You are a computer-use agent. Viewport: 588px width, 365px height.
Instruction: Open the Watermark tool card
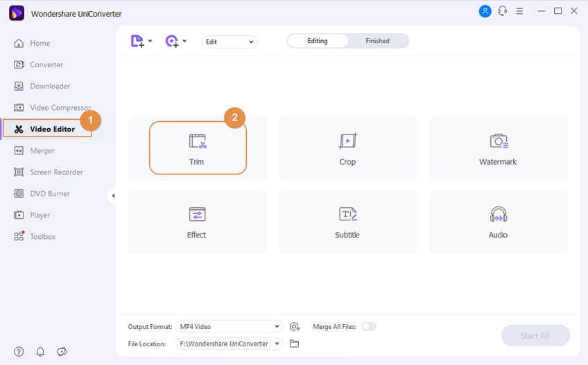(499, 148)
